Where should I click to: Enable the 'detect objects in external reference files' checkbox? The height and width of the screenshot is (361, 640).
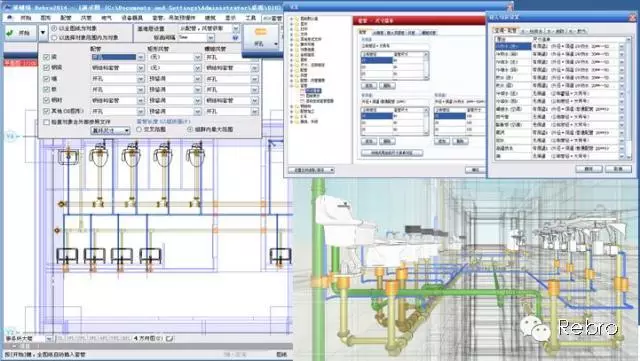pos(46,122)
